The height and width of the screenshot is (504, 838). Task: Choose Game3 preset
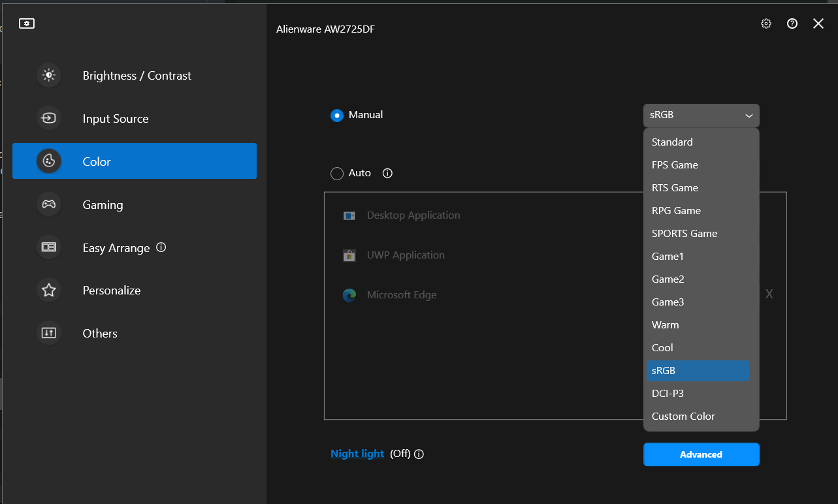(x=698, y=302)
